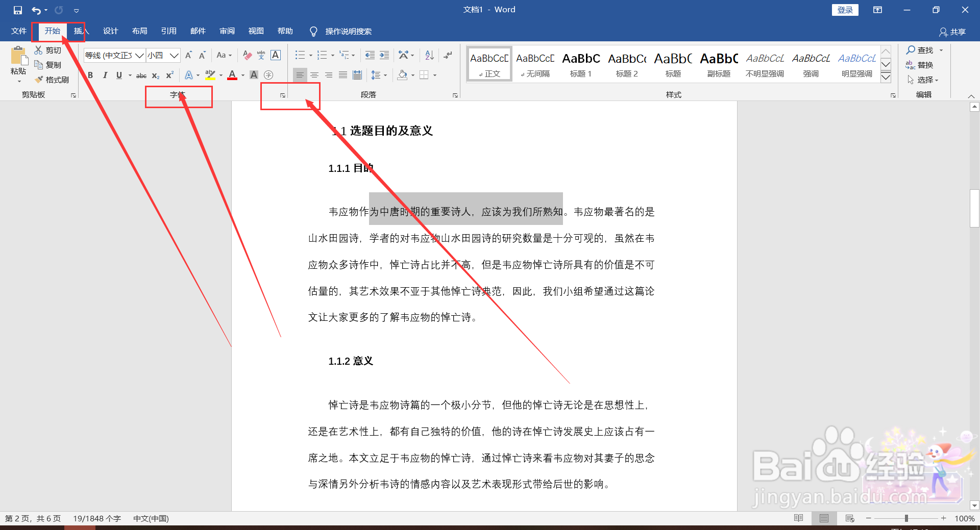Open Find (查找) in the Editing group
This screenshot has height=530, width=980.
(x=922, y=50)
